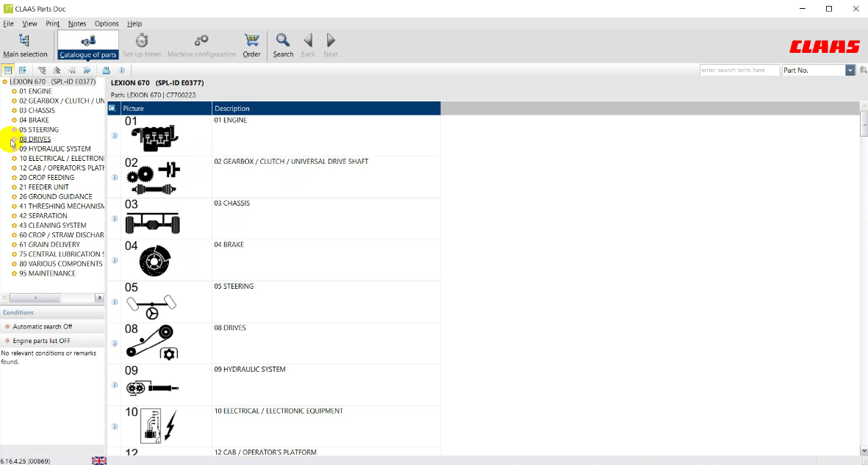Open the Order shopping cart
This screenshot has height=465, width=868.
(x=251, y=46)
